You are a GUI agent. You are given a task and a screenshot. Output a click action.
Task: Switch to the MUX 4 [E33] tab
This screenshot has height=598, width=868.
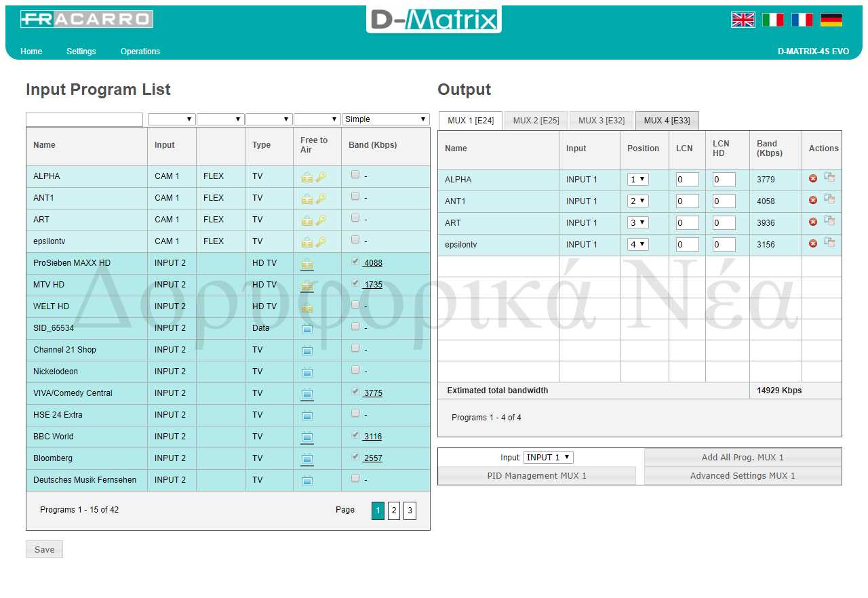tap(667, 121)
